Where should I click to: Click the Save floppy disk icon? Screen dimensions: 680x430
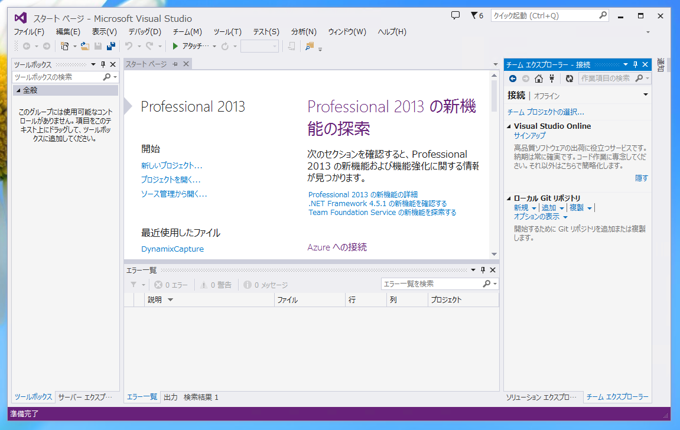[98, 46]
